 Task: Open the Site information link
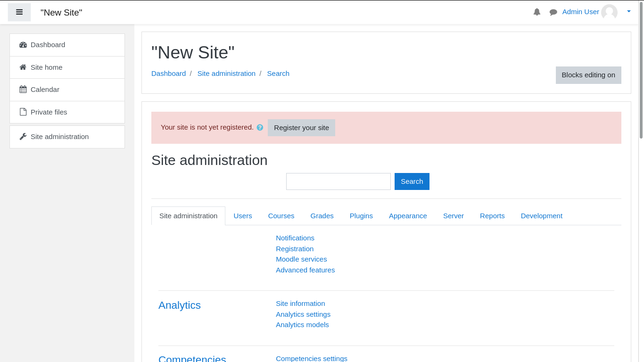click(300, 304)
